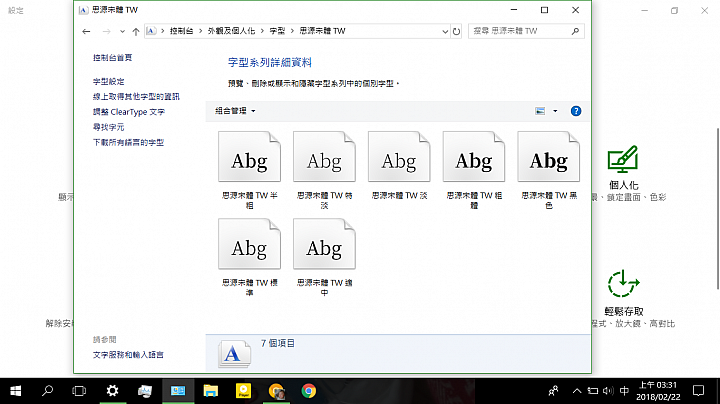Open Task View on taskbar
This screenshot has width=720, height=404.
coord(79,391)
